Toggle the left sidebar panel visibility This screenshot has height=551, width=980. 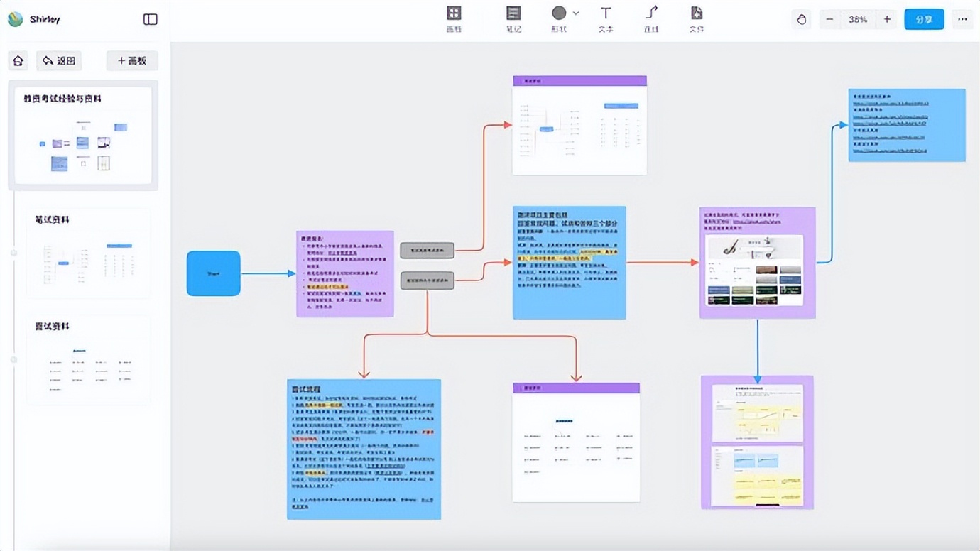pyautogui.click(x=150, y=19)
